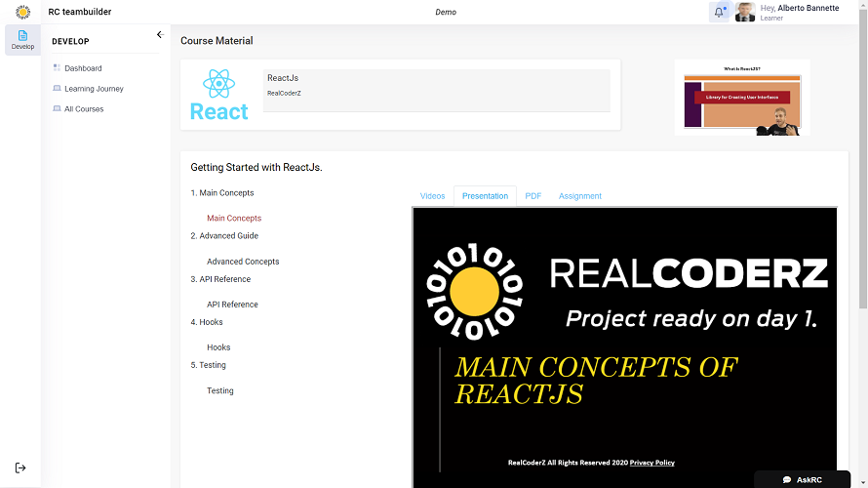Expand section 5. Testing

208,365
